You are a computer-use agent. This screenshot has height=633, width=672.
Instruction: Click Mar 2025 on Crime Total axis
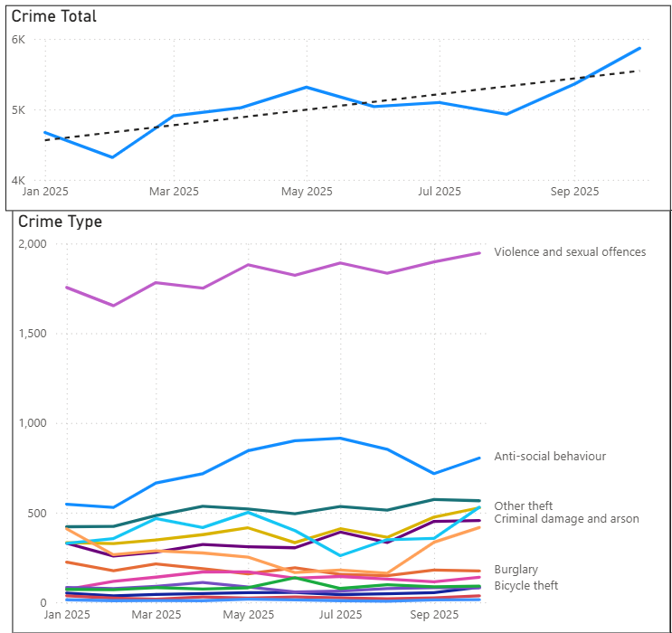coord(173,192)
